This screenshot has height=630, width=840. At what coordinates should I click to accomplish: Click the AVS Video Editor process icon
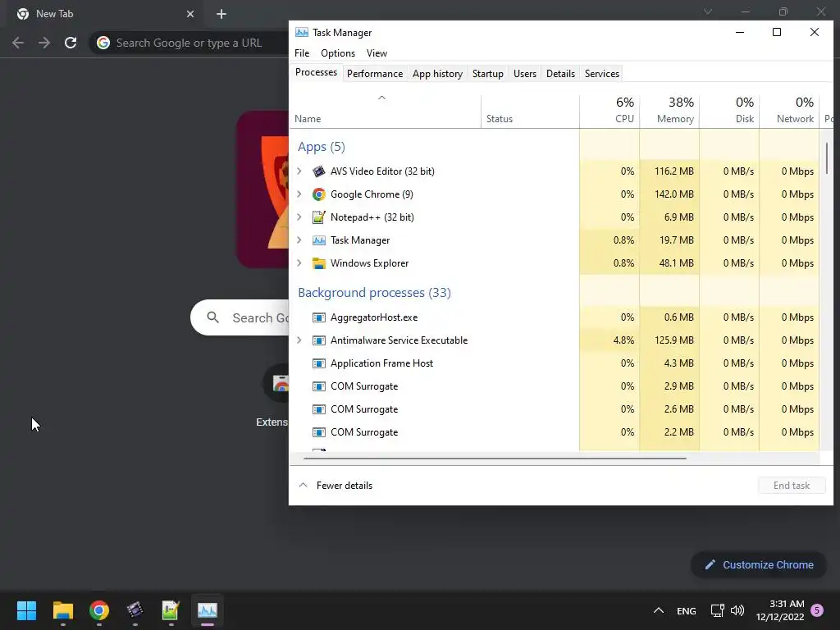[319, 171]
